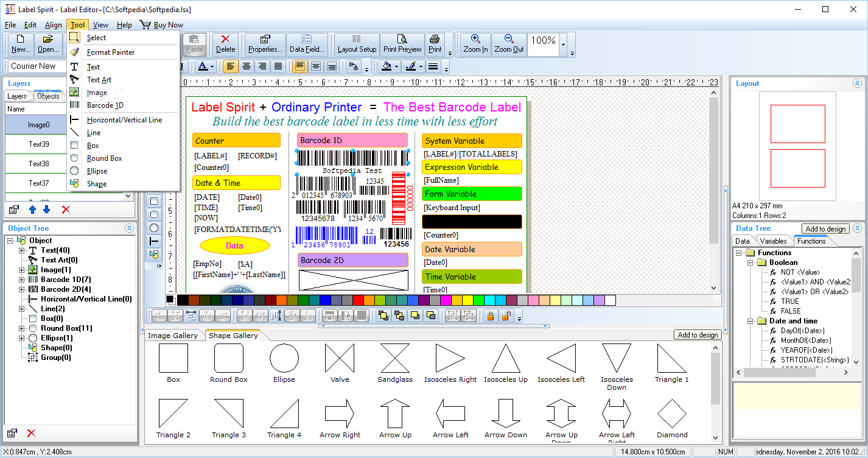Image resolution: width=868 pixels, height=458 pixels.
Task: Select DayOf(<Date>) function in Data Tree
Action: coord(802,331)
